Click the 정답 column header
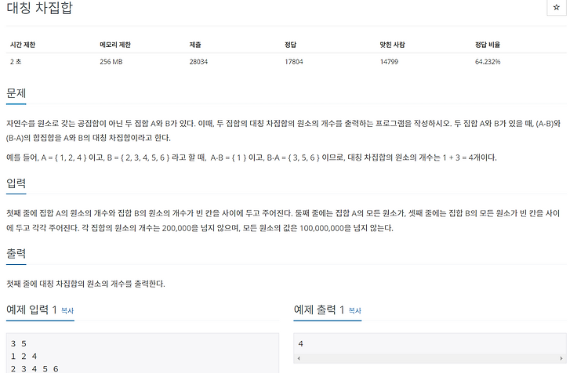 290,45
